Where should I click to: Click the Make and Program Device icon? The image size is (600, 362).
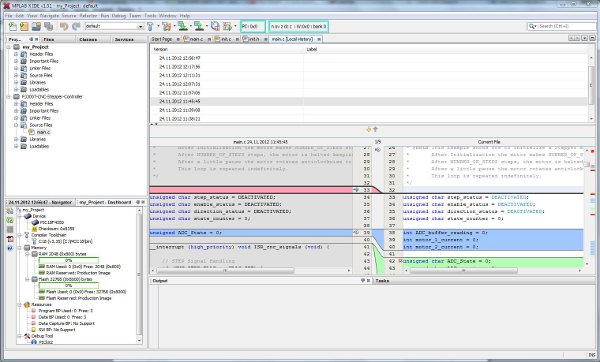pyautogui.click(x=183, y=26)
